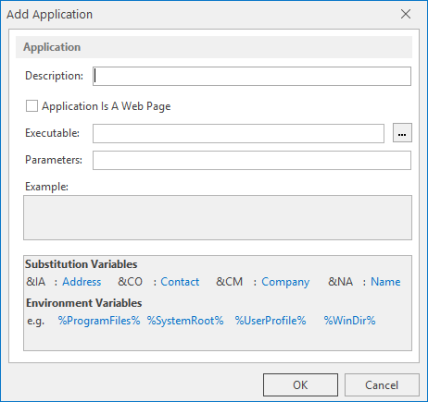Insert the Company substitution variable
The width and height of the screenshot is (428, 402).
285,282
